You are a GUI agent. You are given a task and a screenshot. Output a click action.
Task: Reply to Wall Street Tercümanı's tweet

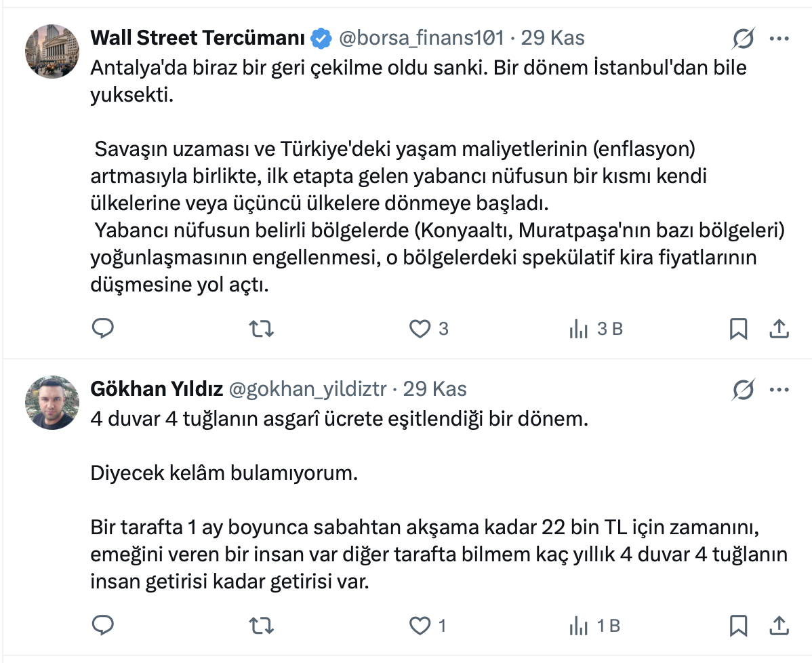coord(102,329)
